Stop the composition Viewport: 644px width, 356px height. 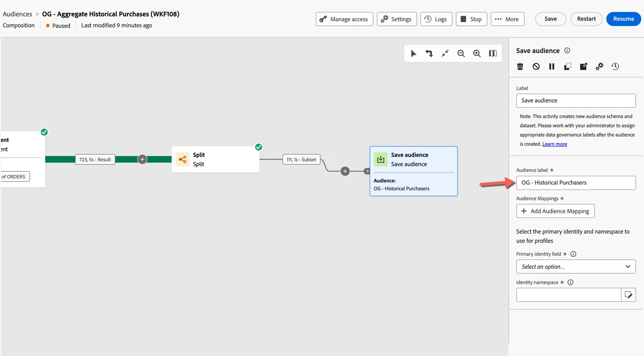[471, 19]
